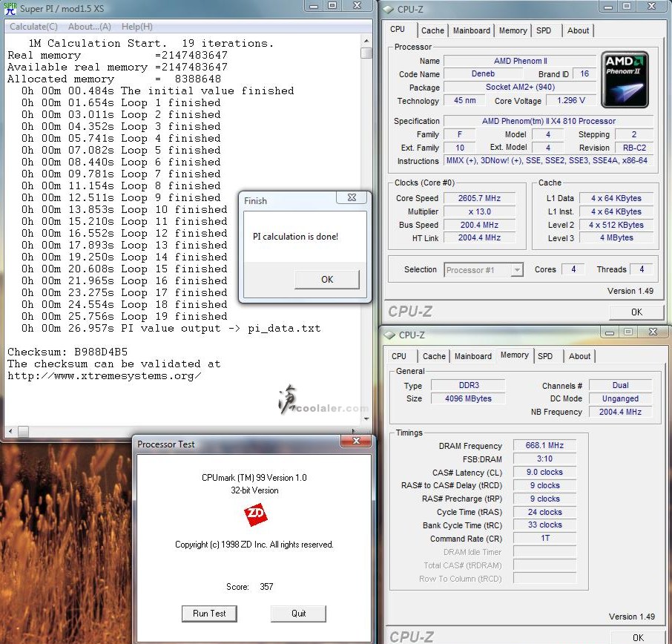The height and width of the screenshot is (644, 672).
Task: Click the Checksum: B988D4B5 line
Action: pyautogui.click(x=67, y=352)
